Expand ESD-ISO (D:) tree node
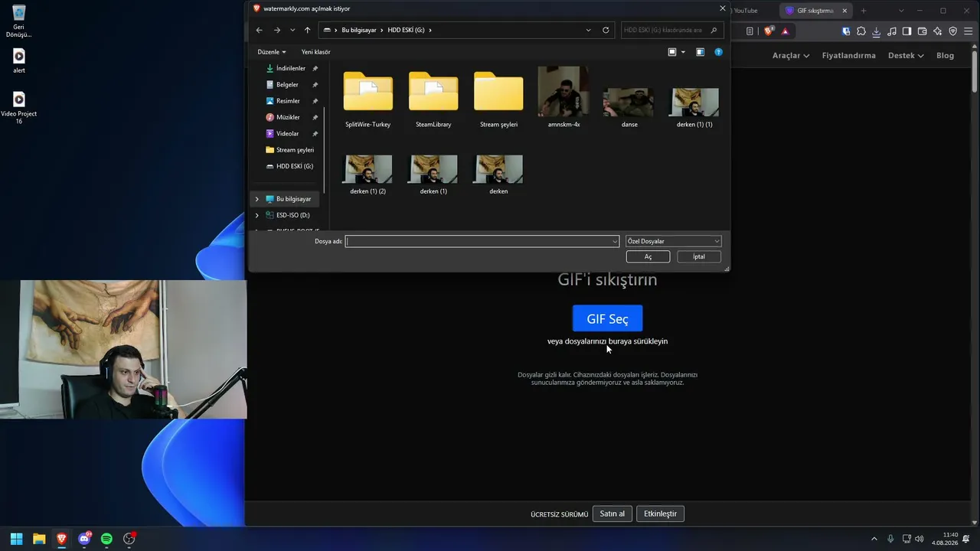 257,215
